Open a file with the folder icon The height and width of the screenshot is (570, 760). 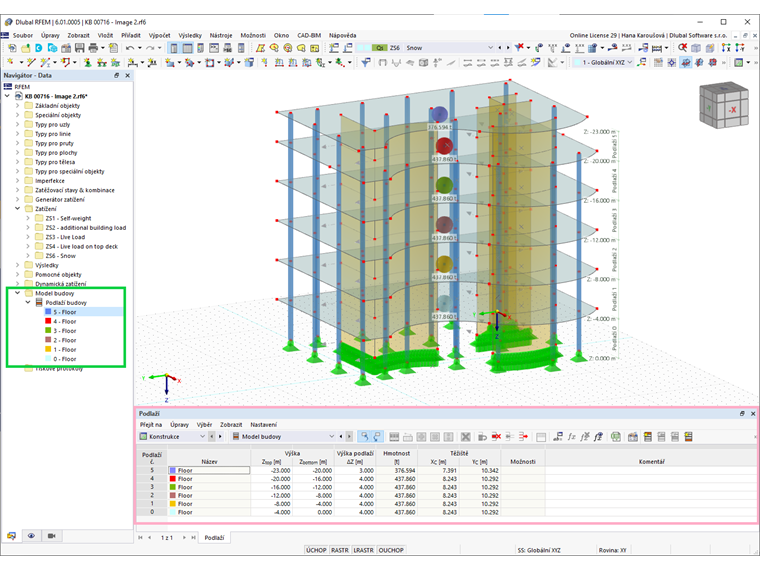coord(25,48)
